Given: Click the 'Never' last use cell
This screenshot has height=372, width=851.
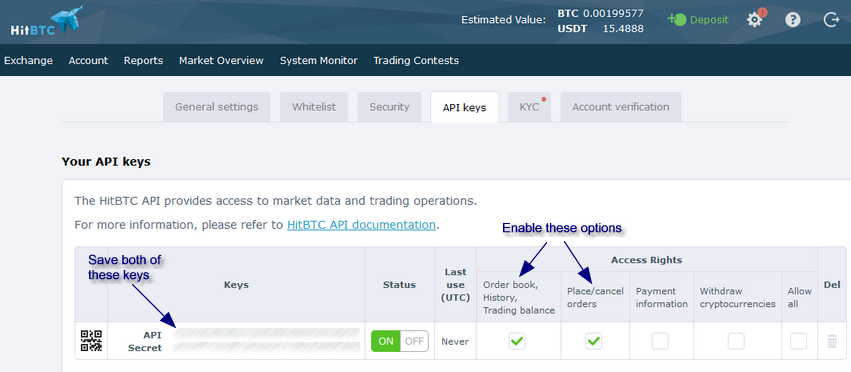Looking at the screenshot, I should point(455,342).
